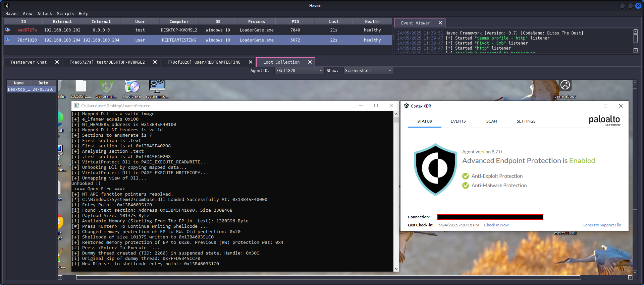Select the Desktop screenshot entry in loot list
The height and width of the screenshot is (285, 644).
point(31,89)
